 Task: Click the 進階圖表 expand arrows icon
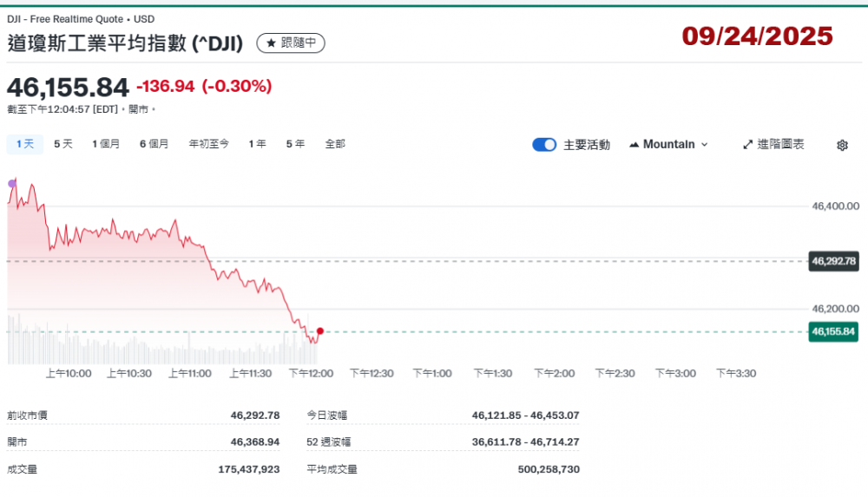[746, 145]
